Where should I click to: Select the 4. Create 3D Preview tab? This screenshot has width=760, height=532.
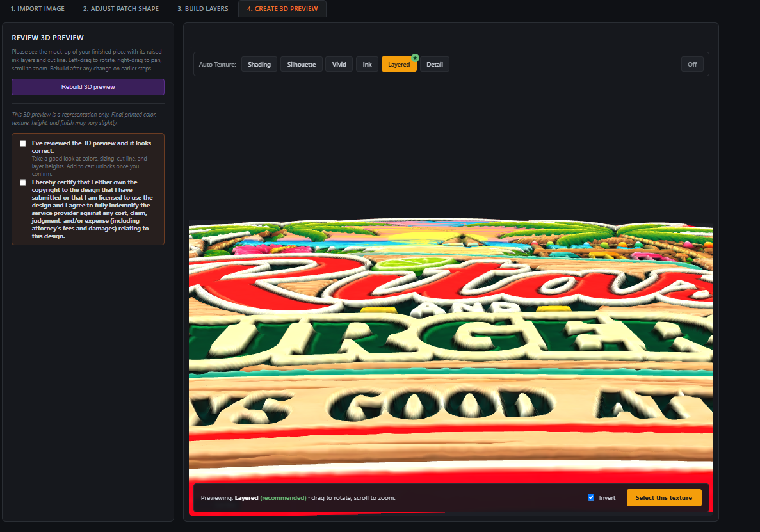282,9
